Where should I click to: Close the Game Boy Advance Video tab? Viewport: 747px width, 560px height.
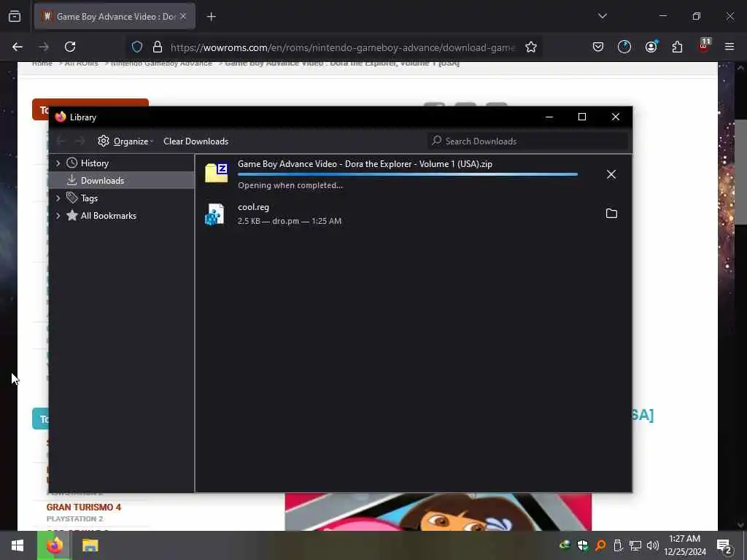pyautogui.click(x=183, y=17)
